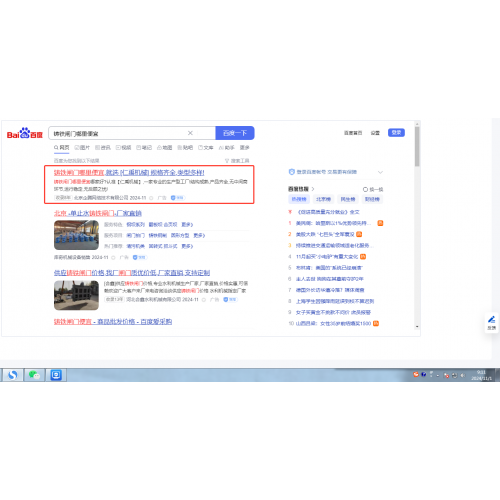Click the 百度一下 search button
Screen dimensions: 500x500
(x=235, y=133)
